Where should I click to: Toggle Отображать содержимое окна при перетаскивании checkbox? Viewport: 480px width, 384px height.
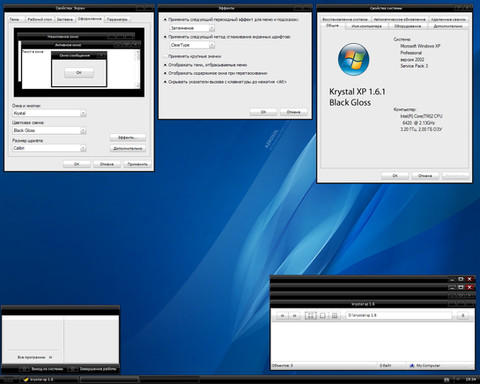click(x=165, y=73)
